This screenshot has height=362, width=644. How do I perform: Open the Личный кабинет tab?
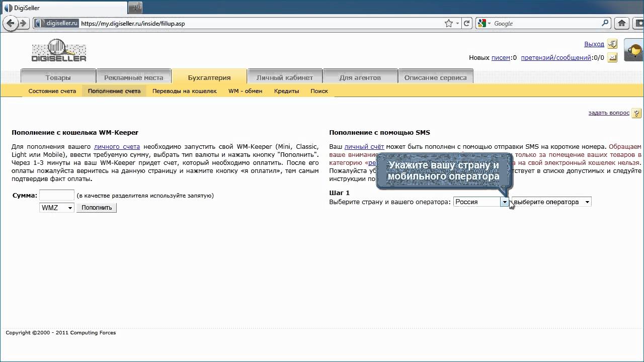pyautogui.click(x=285, y=77)
